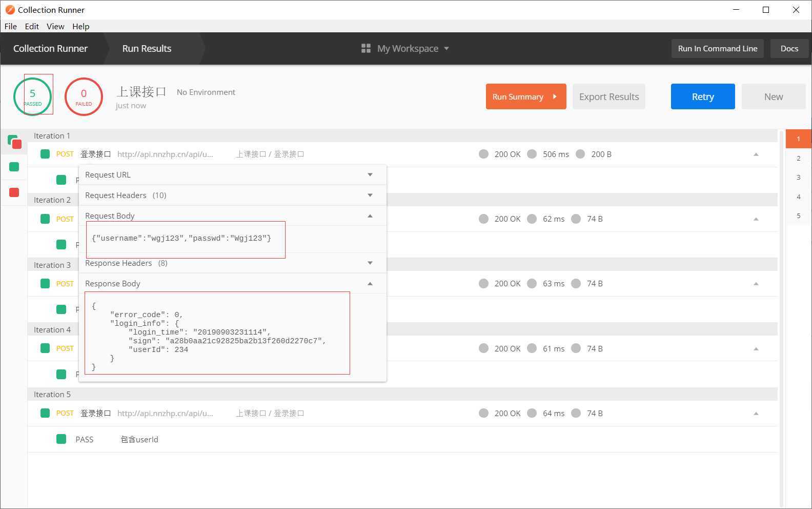The image size is (812, 509).
Task: Click size dot next to 200 B
Action: [x=580, y=154]
